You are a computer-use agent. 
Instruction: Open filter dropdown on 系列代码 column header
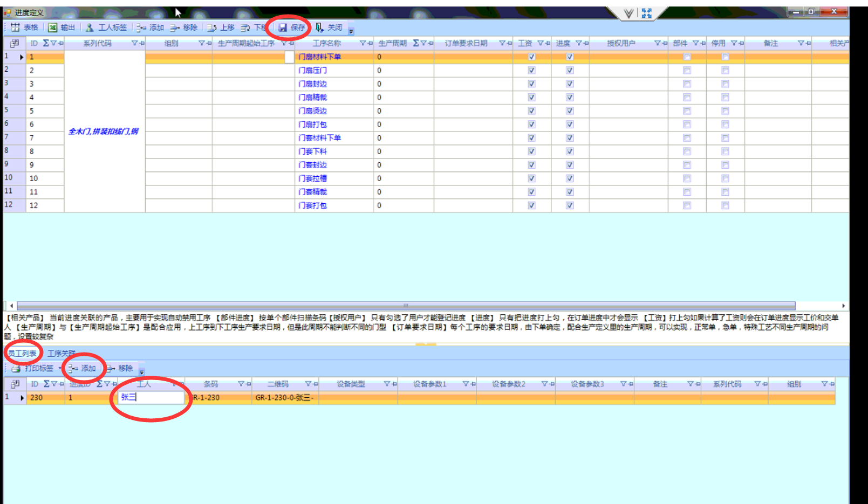[x=135, y=43]
